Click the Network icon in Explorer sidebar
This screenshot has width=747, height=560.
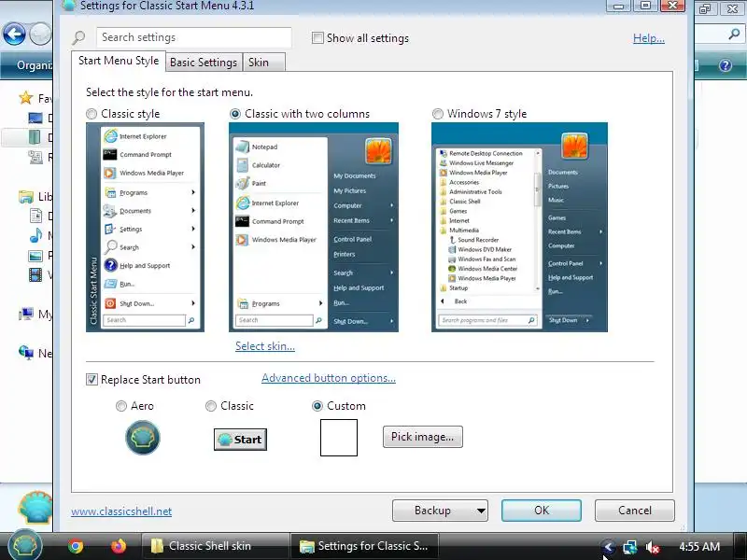(x=26, y=353)
